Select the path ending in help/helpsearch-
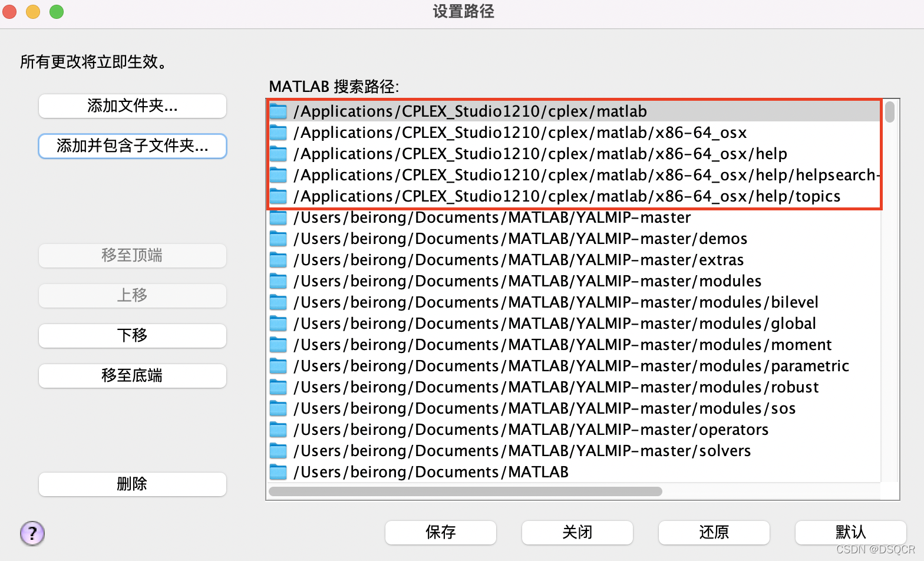This screenshot has width=924, height=561. point(575,175)
